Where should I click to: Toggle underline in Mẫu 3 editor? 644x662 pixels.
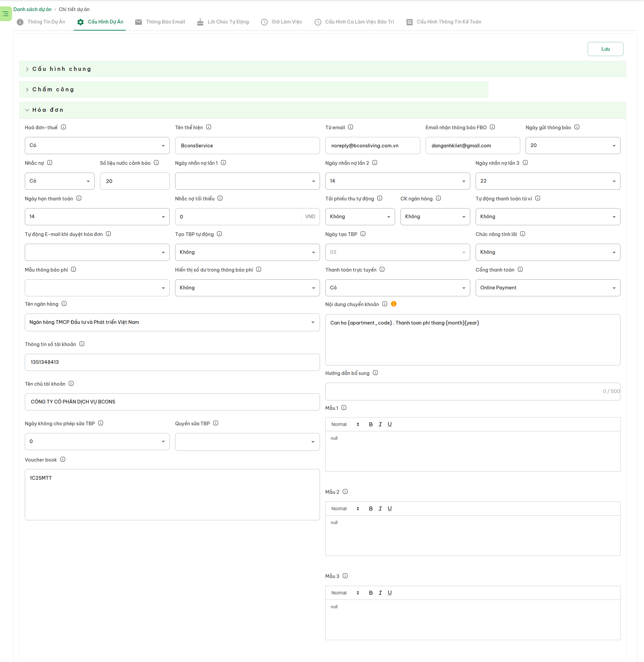pyautogui.click(x=390, y=593)
